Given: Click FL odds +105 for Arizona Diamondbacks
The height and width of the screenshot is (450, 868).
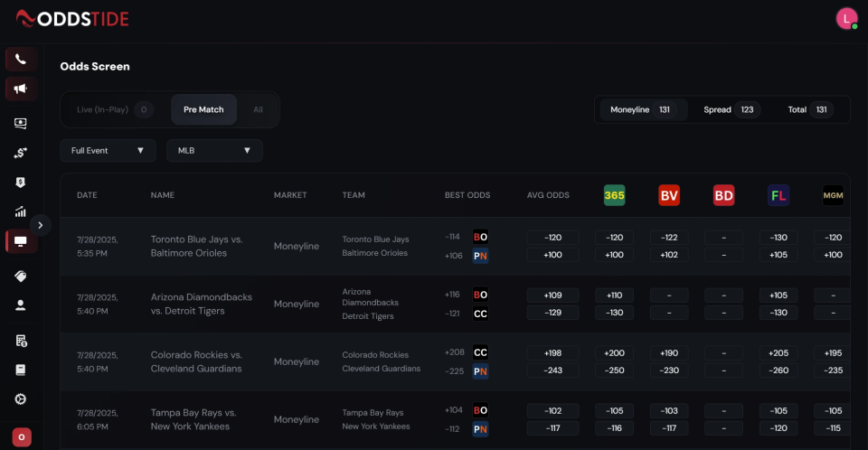Looking at the screenshot, I should pyautogui.click(x=778, y=295).
